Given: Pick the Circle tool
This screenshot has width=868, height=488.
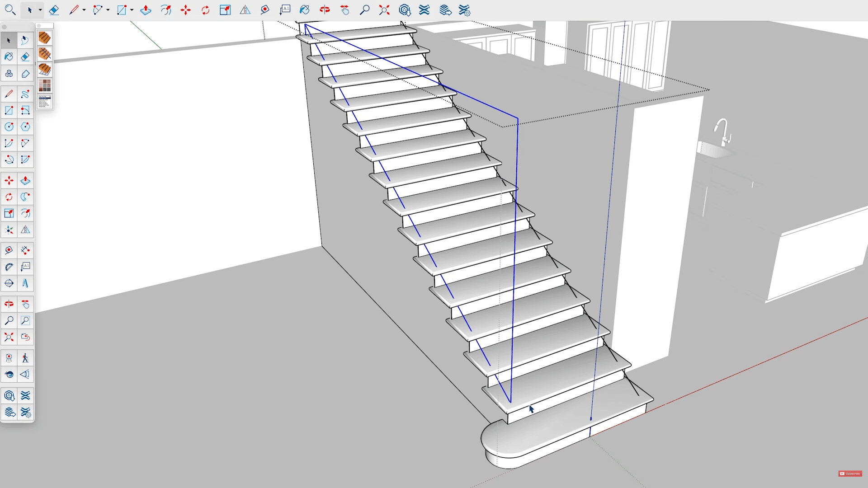Looking at the screenshot, I should coord(9,127).
